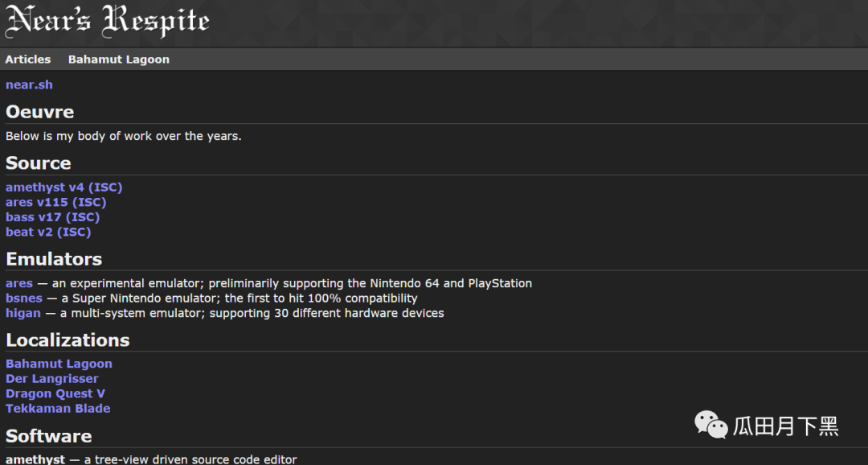Download amethyst v4 (ISC) source

click(63, 187)
